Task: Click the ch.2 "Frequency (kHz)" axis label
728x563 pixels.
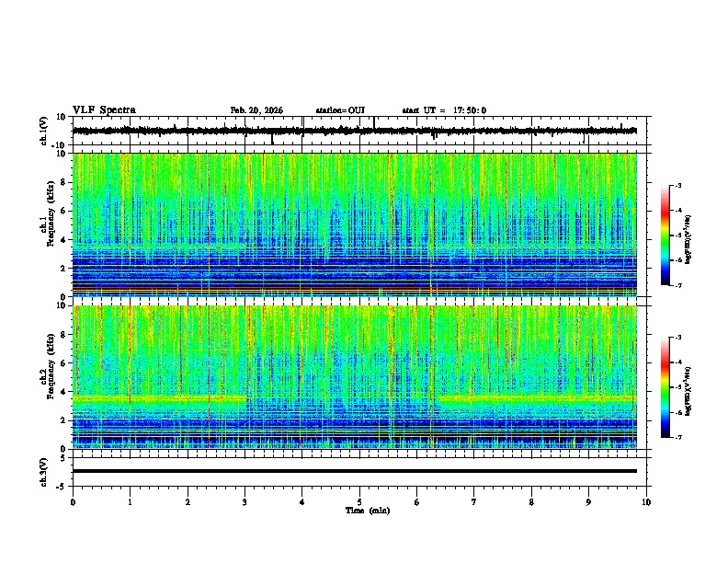Action: (51, 366)
